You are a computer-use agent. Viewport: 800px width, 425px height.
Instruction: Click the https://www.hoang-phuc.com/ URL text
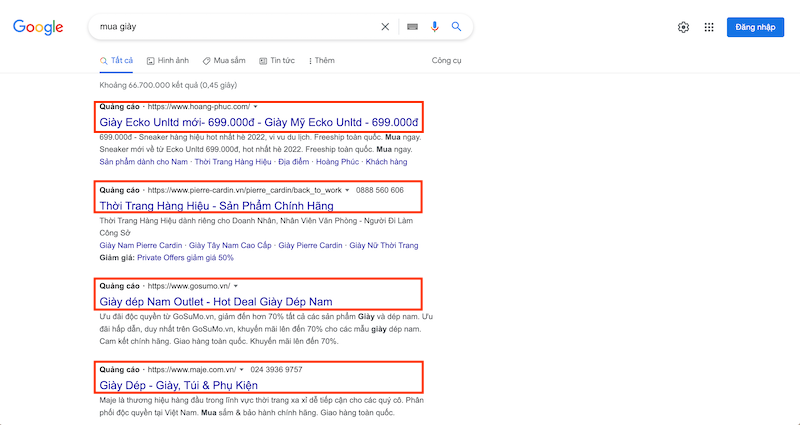[x=199, y=107]
